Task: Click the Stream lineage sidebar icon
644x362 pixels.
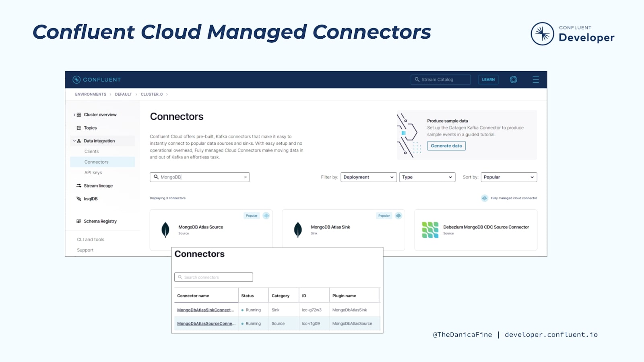Action: pos(79,186)
